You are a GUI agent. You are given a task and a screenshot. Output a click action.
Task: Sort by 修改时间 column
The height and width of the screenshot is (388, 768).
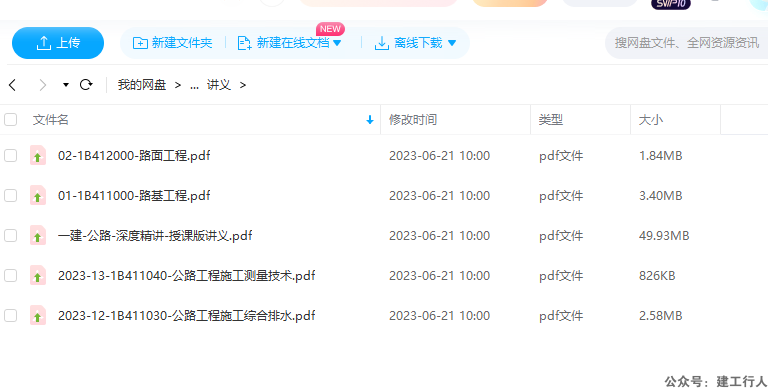pyautogui.click(x=412, y=120)
